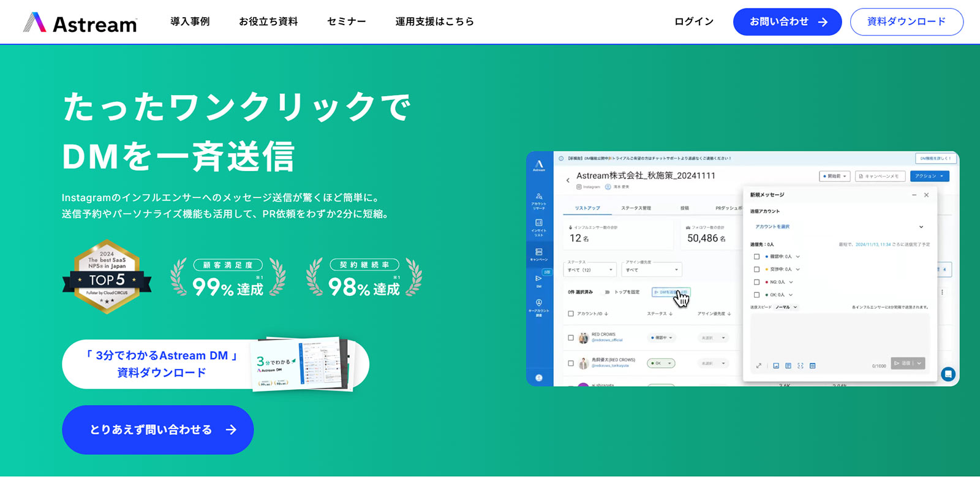Screen dimensions: 980x478
Task: Click the arrow icon on お問い合わせ button
Action: point(823,22)
